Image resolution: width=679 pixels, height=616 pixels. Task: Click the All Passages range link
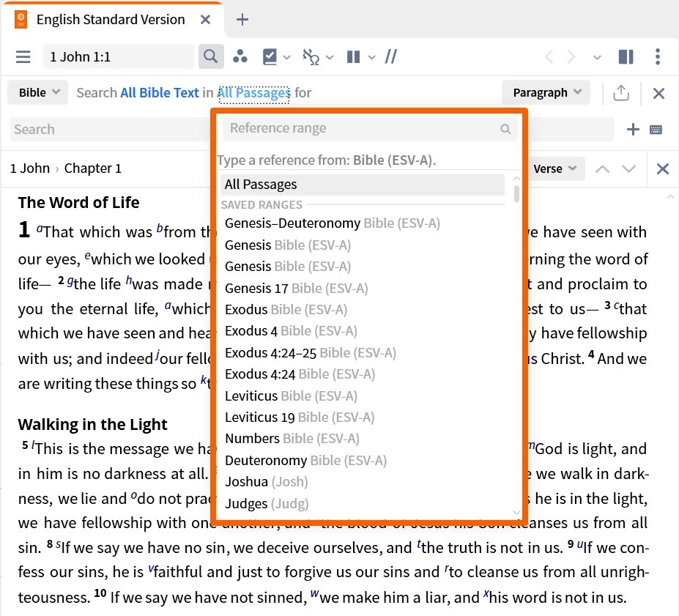pyautogui.click(x=253, y=92)
